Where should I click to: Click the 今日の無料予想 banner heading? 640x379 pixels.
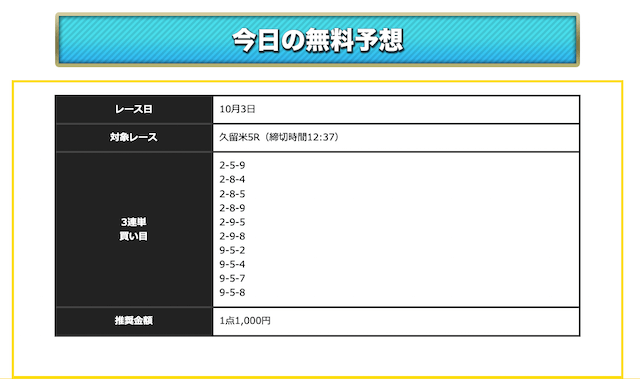coord(318,40)
